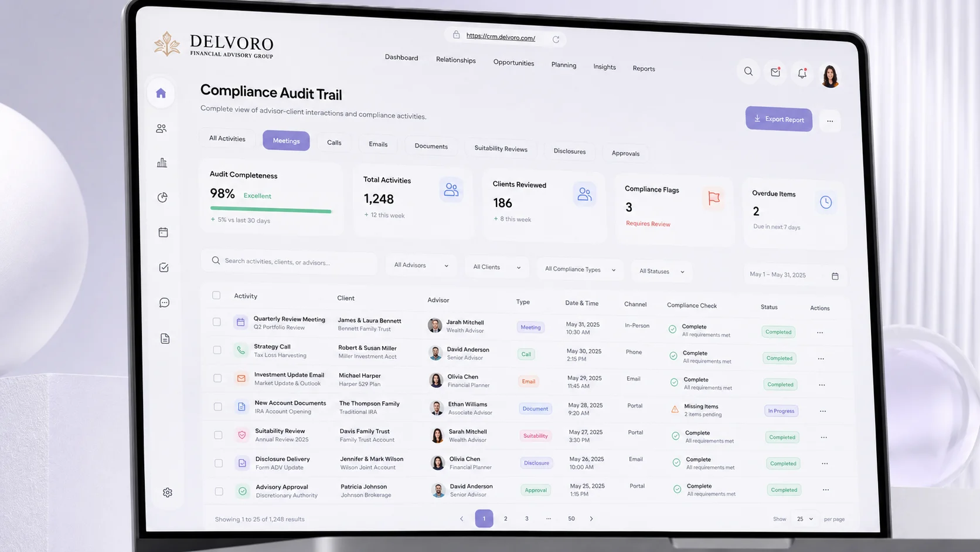Click the Export Report button
The height and width of the screenshot is (552, 980).
778,119
